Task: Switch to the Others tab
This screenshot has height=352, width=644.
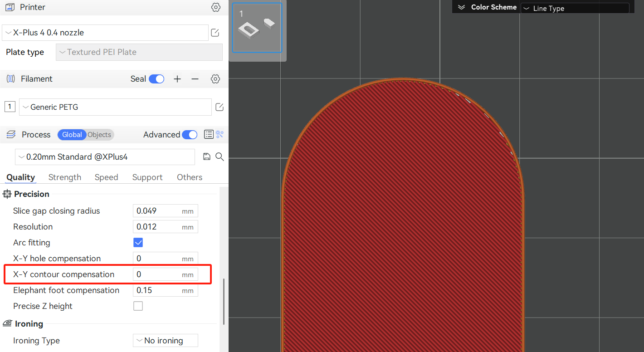Action: (190, 177)
